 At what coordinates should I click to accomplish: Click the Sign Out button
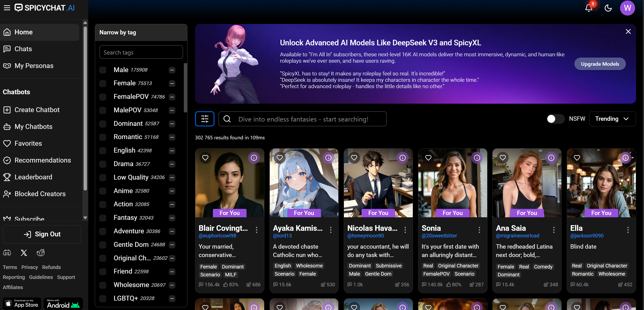coord(42,234)
